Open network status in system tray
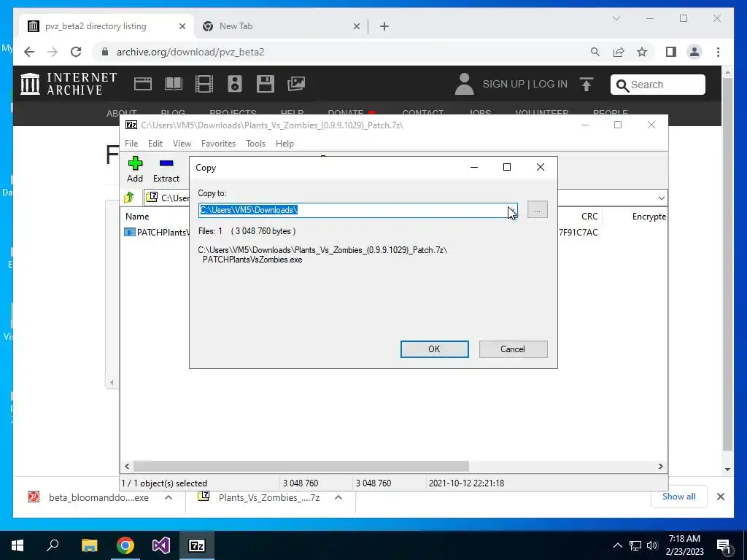747x560 pixels. (x=635, y=545)
